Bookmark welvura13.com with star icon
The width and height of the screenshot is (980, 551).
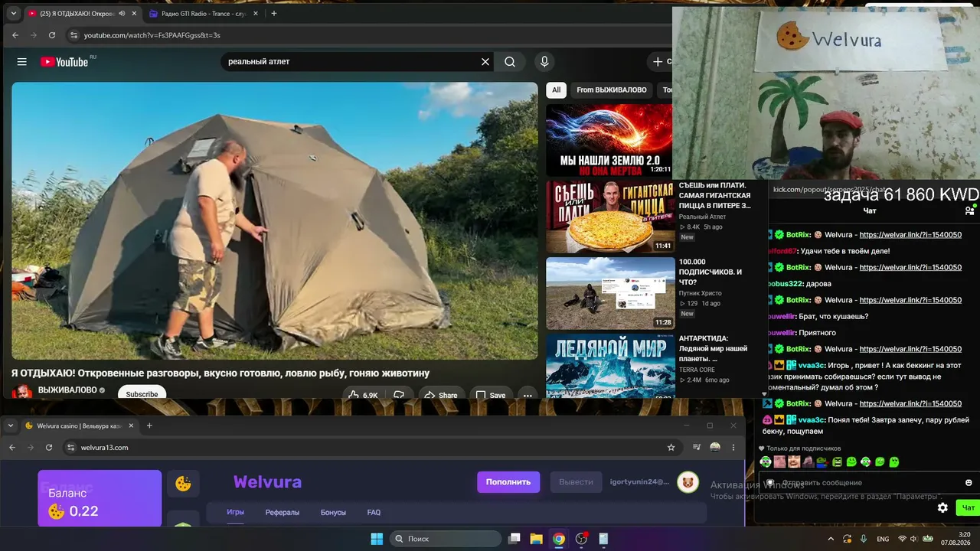[671, 448]
